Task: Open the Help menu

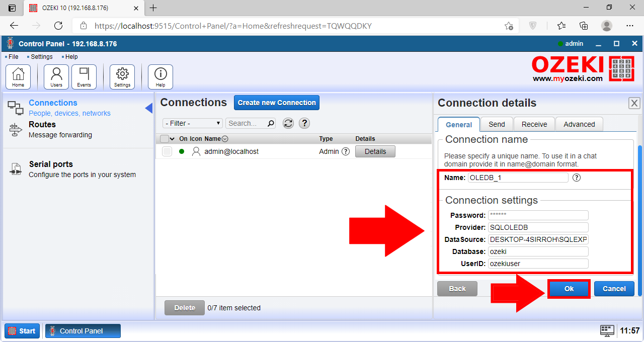Action: [71, 57]
